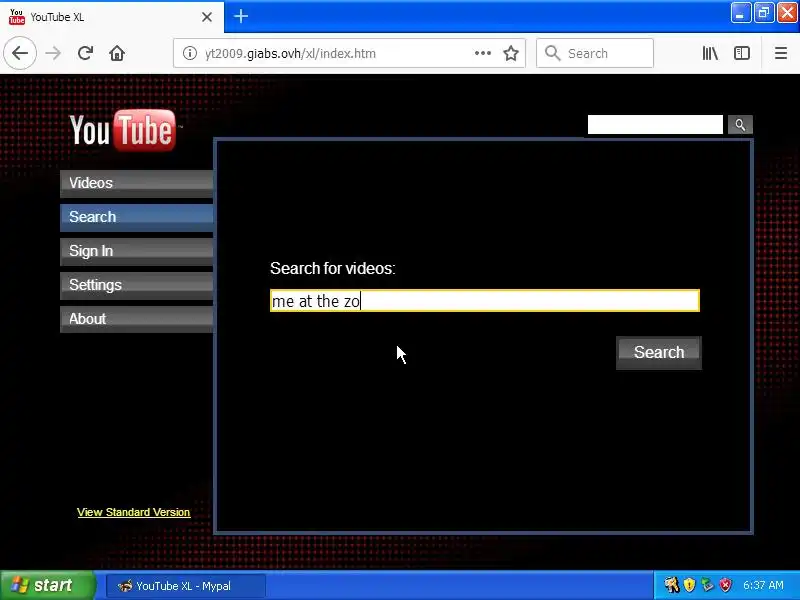Click the magnifier button beside top search field
Image resolution: width=800 pixels, height=600 pixels.
click(740, 124)
